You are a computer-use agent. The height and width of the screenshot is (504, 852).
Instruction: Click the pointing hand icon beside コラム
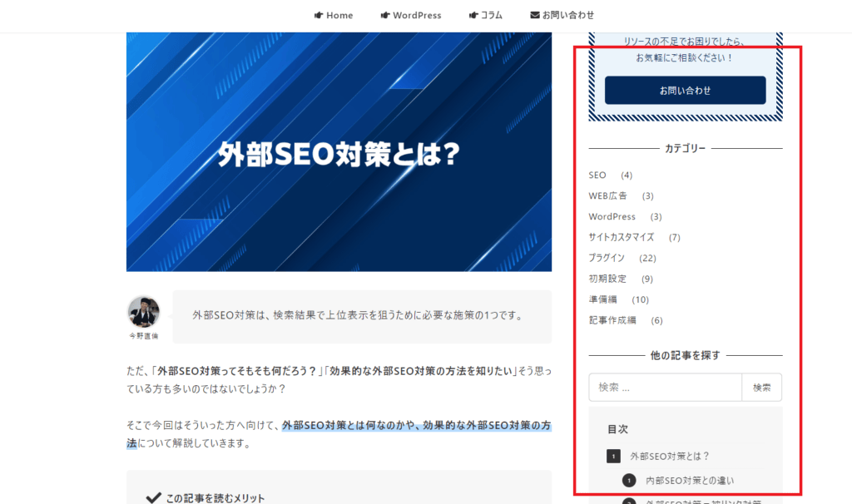coord(473,15)
